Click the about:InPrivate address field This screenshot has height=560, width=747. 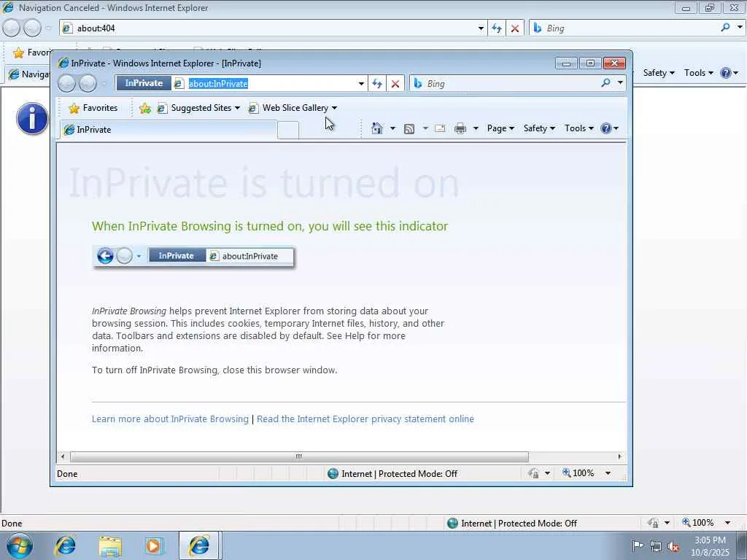click(x=271, y=84)
